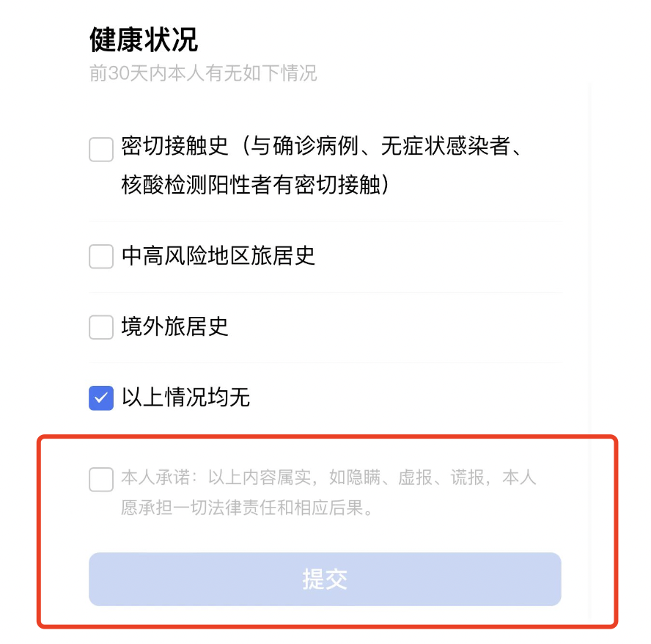Tick the 中高风险地区旅居史 checkbox
The image size is (651, 644).
click(x=101, y=256)
